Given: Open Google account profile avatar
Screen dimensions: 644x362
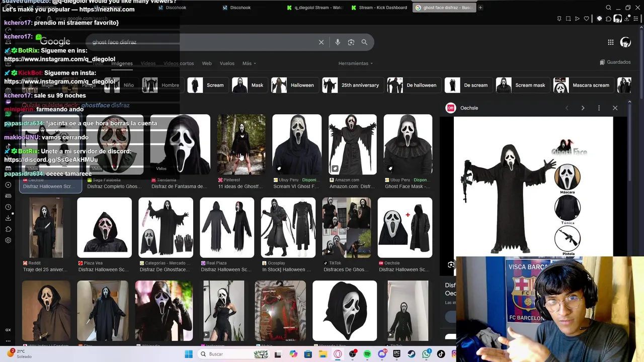Looking at the screenshot, I should [625, 42].
